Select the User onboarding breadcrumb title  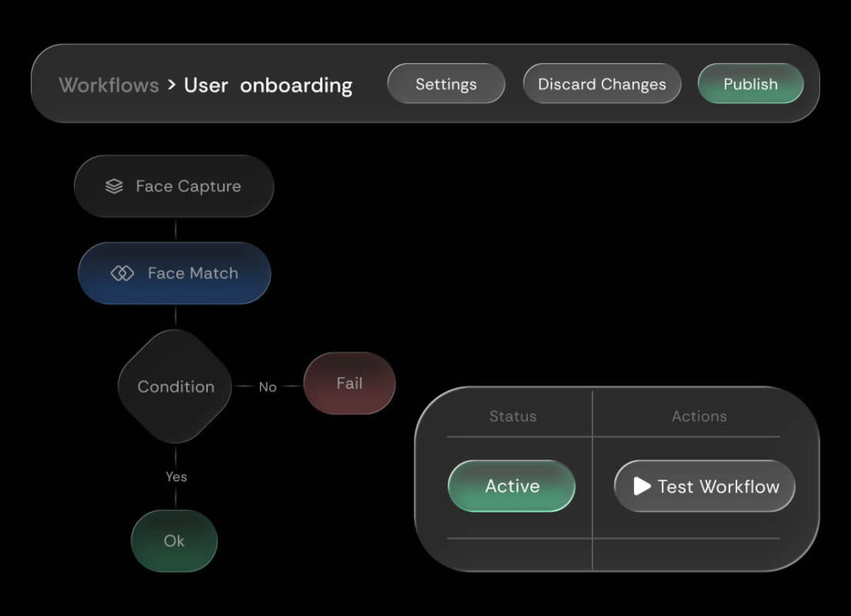[268, 85]
